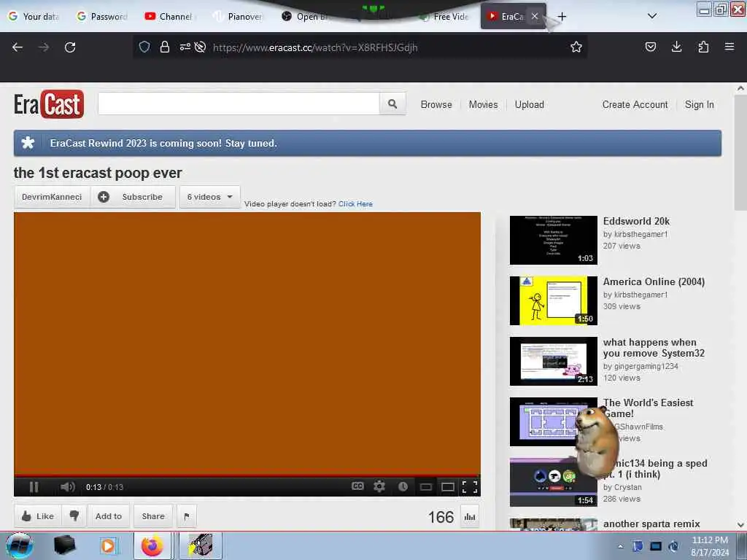747x560 pixels.
Task: Click the browser back arrow
Action: (18, 47)
